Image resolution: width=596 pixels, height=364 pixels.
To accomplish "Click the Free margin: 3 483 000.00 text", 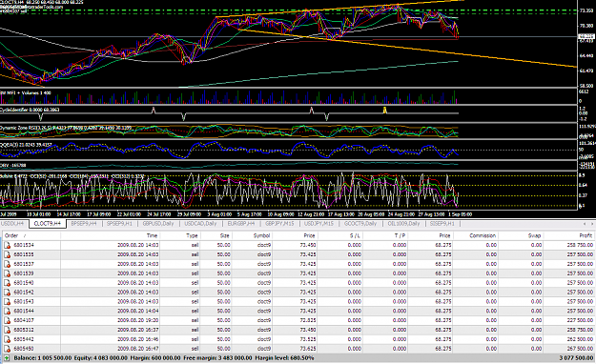I will click(217, 358).
